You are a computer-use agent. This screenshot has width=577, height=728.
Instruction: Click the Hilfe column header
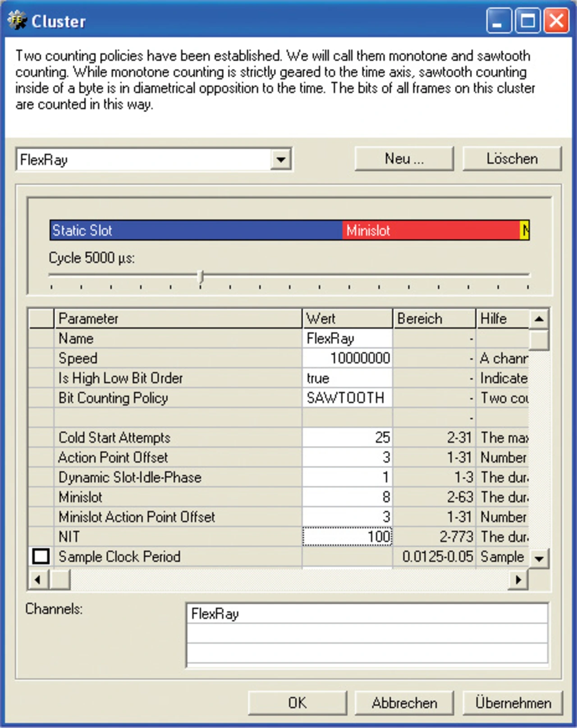point(503,318)
